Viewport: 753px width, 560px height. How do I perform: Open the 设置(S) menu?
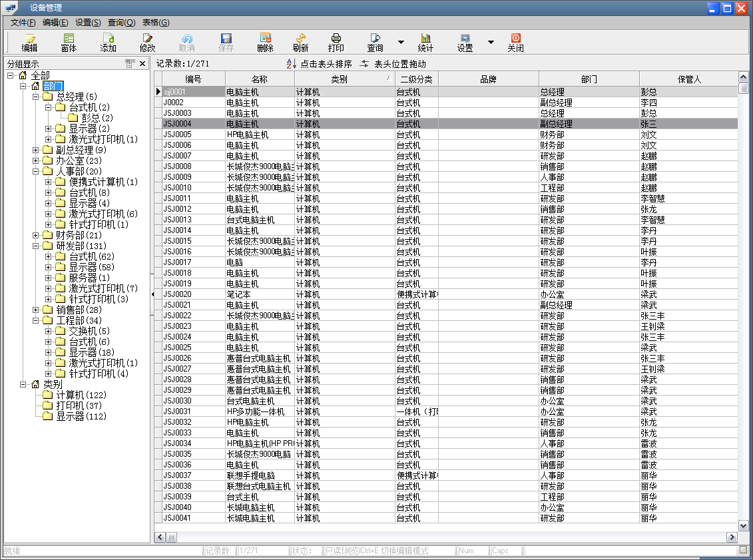point(88,23)
